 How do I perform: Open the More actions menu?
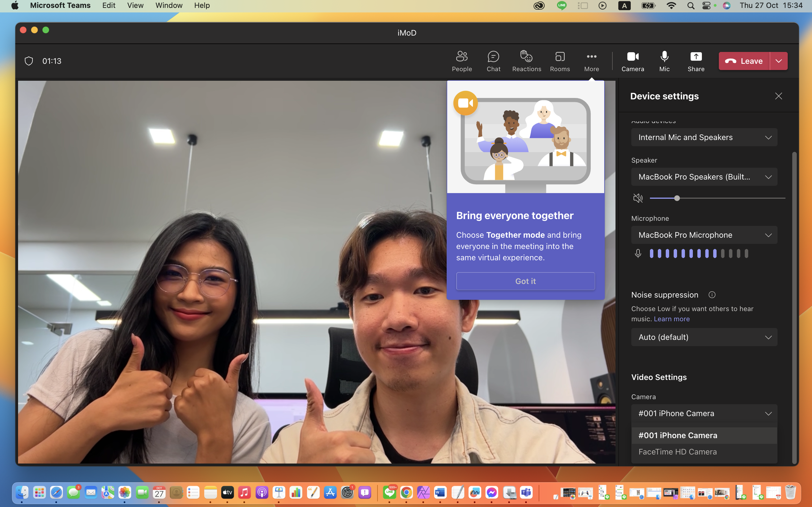[x=591, y=61]
